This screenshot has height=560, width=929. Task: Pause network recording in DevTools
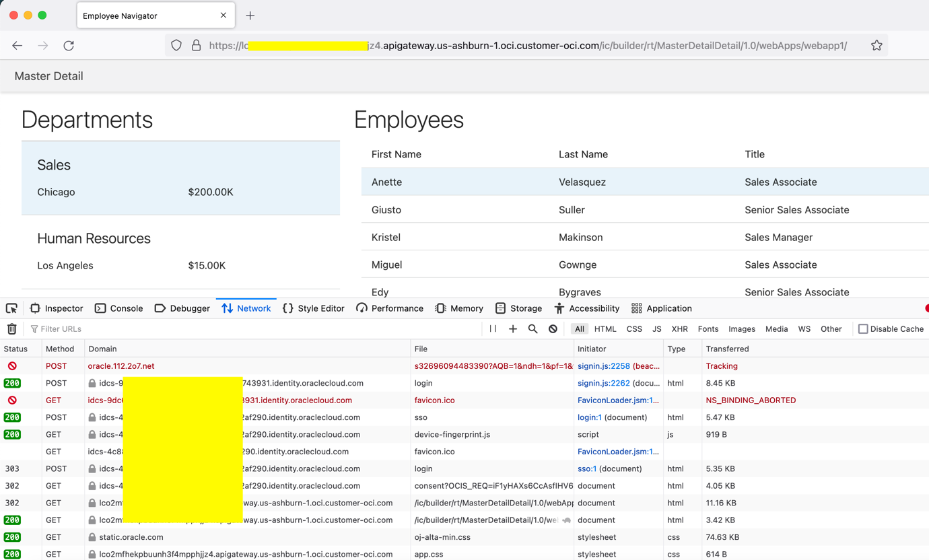click(x=493, y=329)
